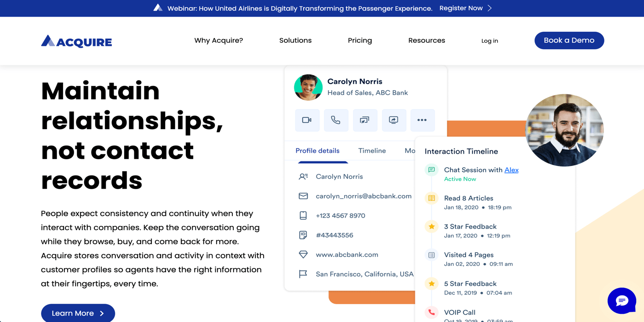The width and height of the screenshot is (644, 322).
Task: Click the Book a Demo button
Action: (569, 40)
